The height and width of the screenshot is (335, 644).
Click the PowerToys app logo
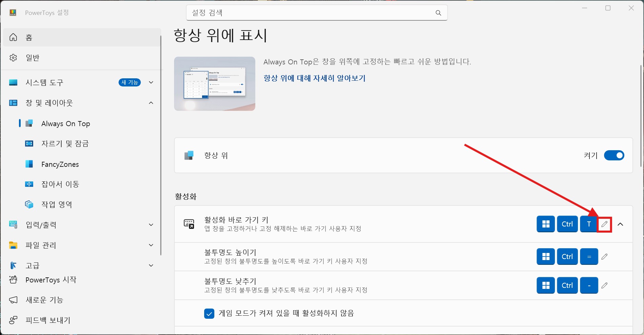pos(13,13)
